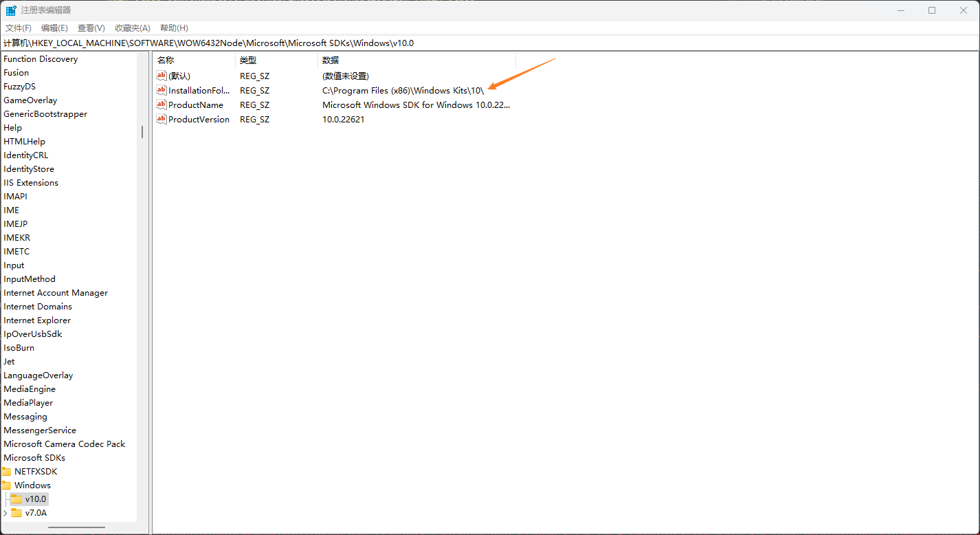The width and height of the screenshot is (980, 535).
Task: Click the (默认) value name
Action: click(179, 76)
